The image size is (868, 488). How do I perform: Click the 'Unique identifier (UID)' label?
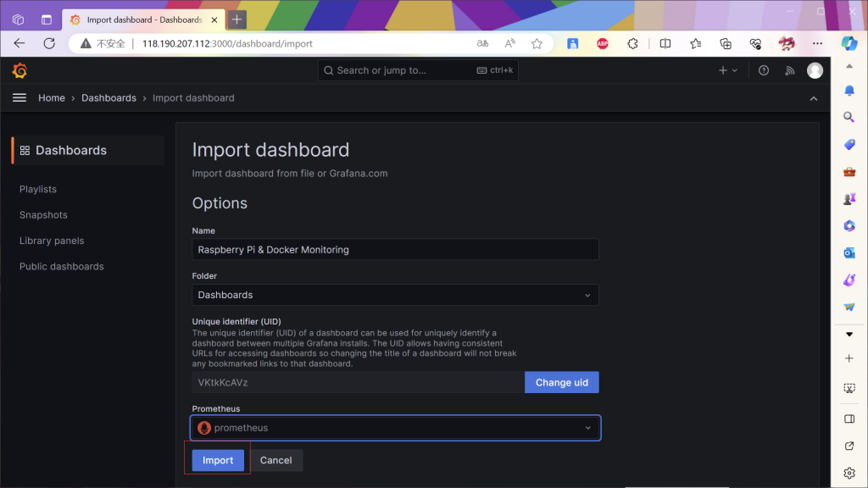(236, 321)
